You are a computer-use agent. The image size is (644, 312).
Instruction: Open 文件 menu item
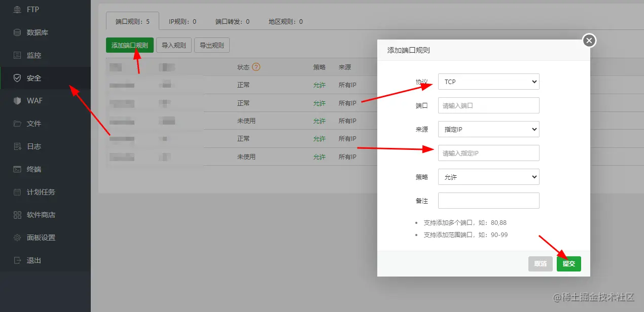click(34, 124)
